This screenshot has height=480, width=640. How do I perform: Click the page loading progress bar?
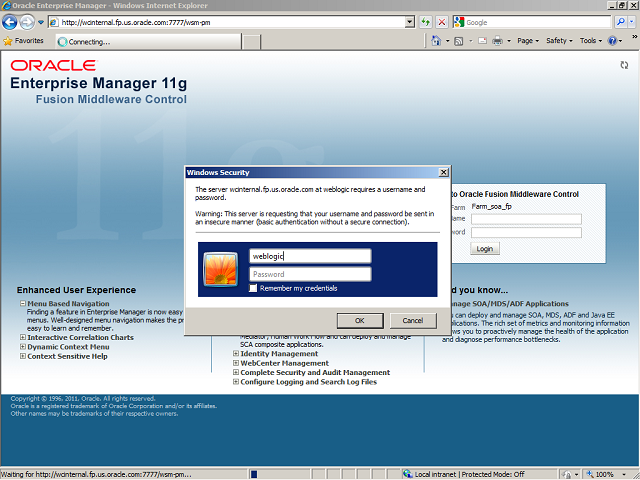(279, 474)
